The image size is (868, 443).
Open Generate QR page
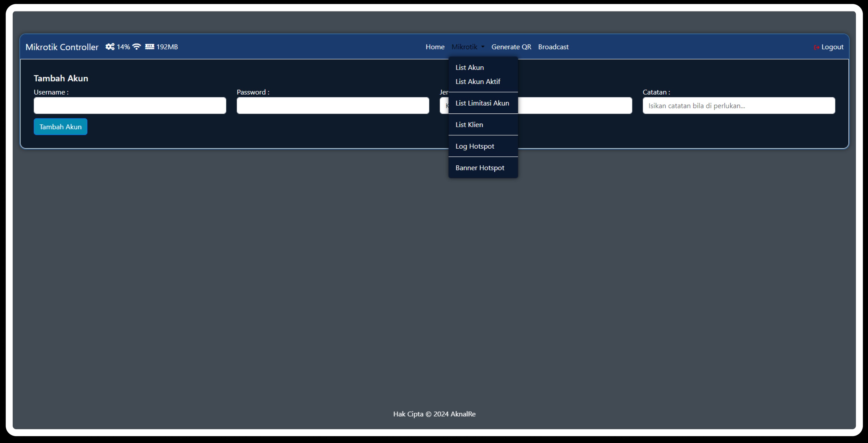[x=511, y=47]
